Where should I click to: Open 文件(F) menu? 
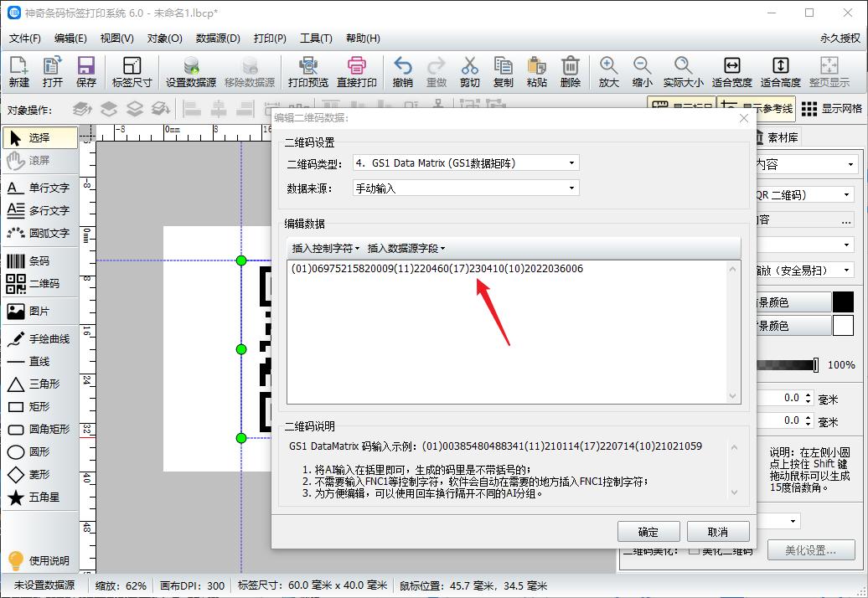[25, 39]
